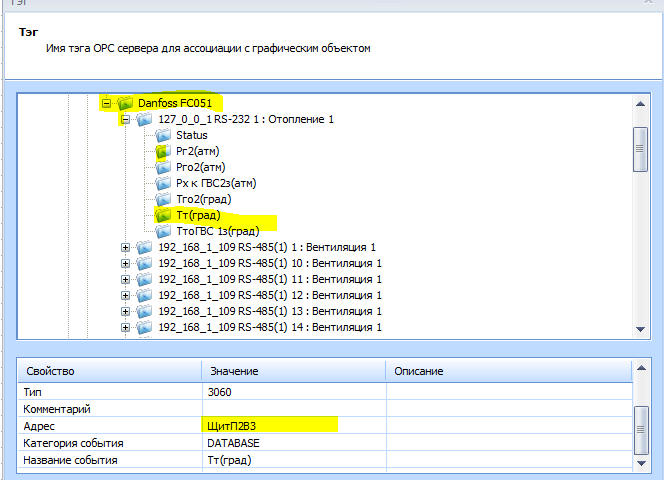Expand the RS-485(1) 1 : Вентиляция 1 node
Image resolution: width=664 pixels, height=480 pixels.
pyautogui.click(x=125, y=247)
